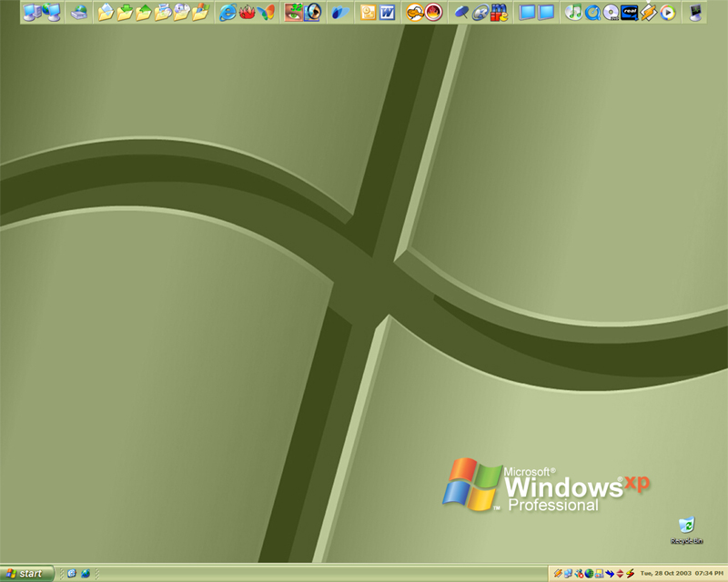Launch Internet Explorer from the dock
Screen dimensions: 728x582
tap(227, 12)
